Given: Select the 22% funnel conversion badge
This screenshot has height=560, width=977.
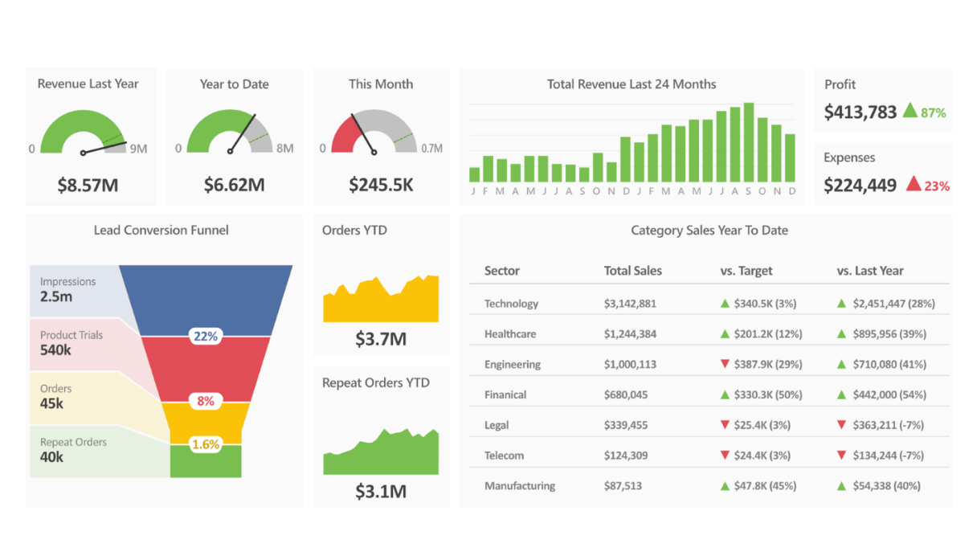Looking at the screenshot, I should (x=206, y=337).
